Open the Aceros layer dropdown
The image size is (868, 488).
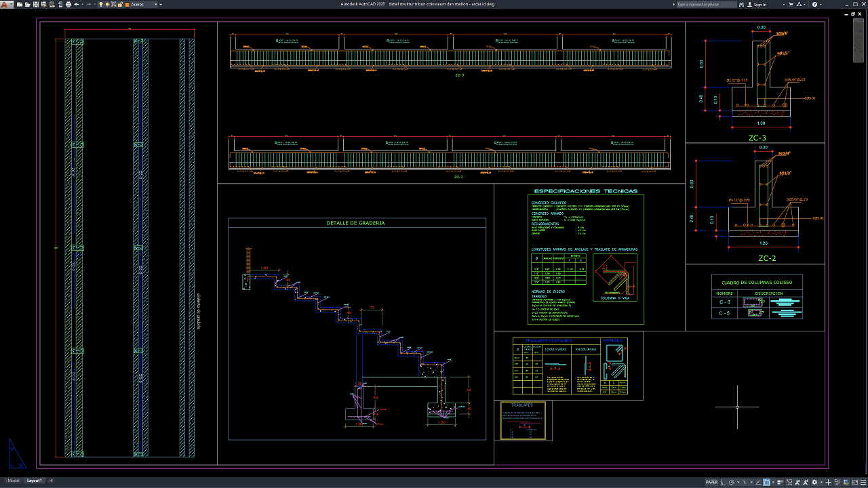(x=156, y=4)
